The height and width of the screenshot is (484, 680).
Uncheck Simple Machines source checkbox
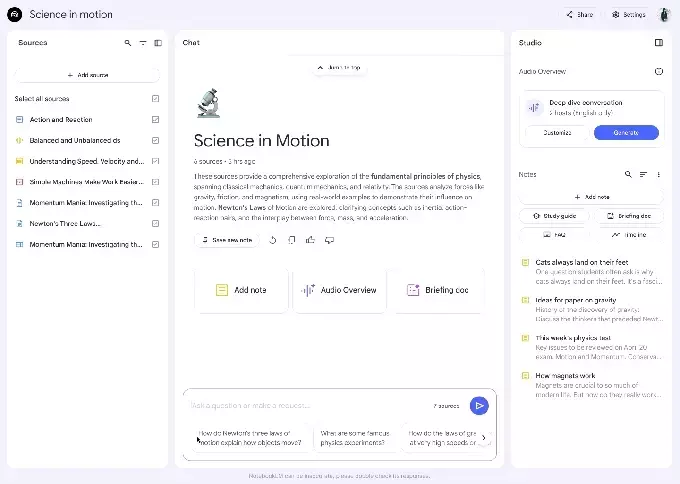(x=156, y=182)
